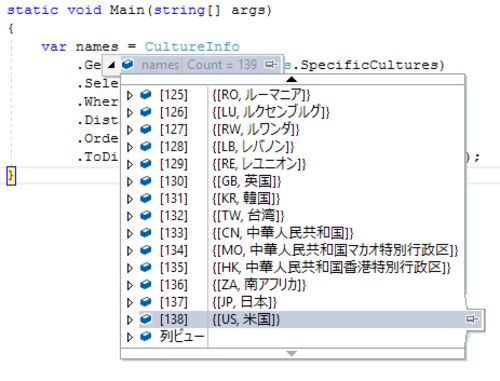This screenshot has width=500, height=381.
Task: Expand the [126] LU entry
Action: pos(130,113)
